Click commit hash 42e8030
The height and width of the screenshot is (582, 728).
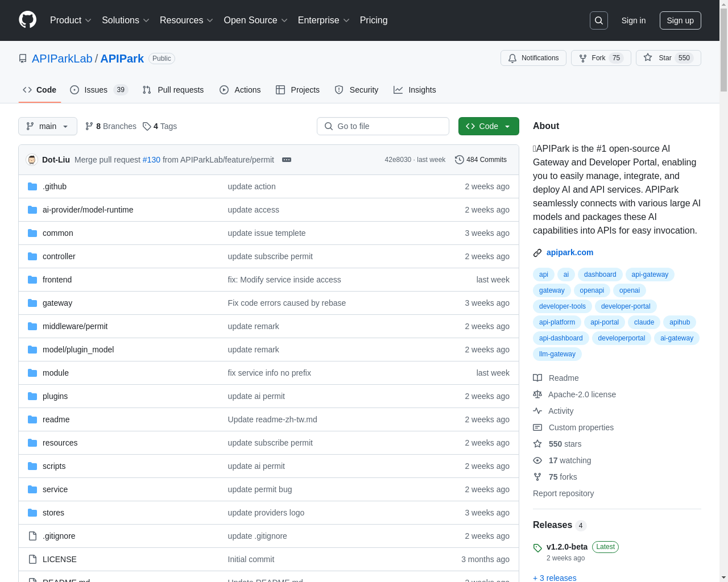398,160
